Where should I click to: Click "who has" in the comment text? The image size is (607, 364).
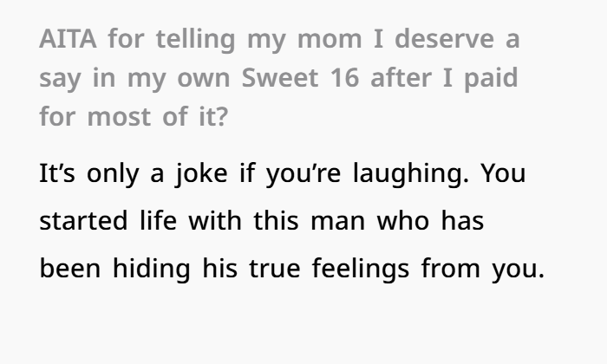click(x=430, y=220)
